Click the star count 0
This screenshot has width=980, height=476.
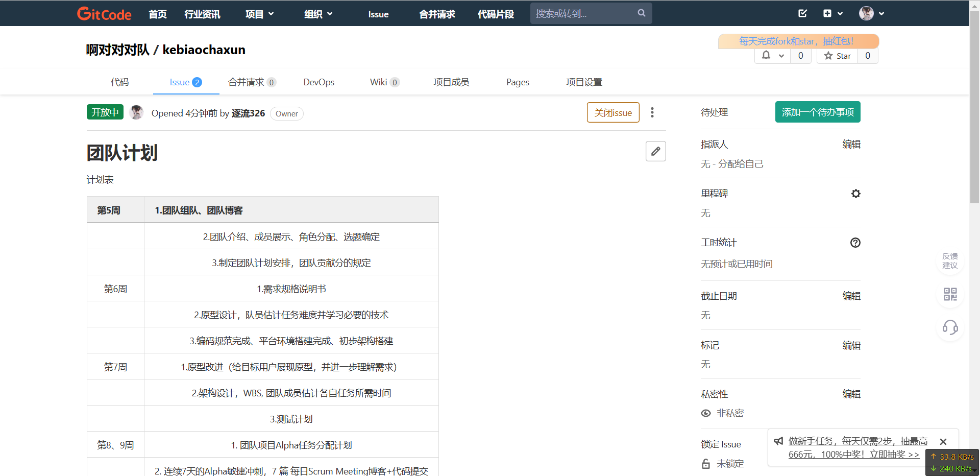867,56
